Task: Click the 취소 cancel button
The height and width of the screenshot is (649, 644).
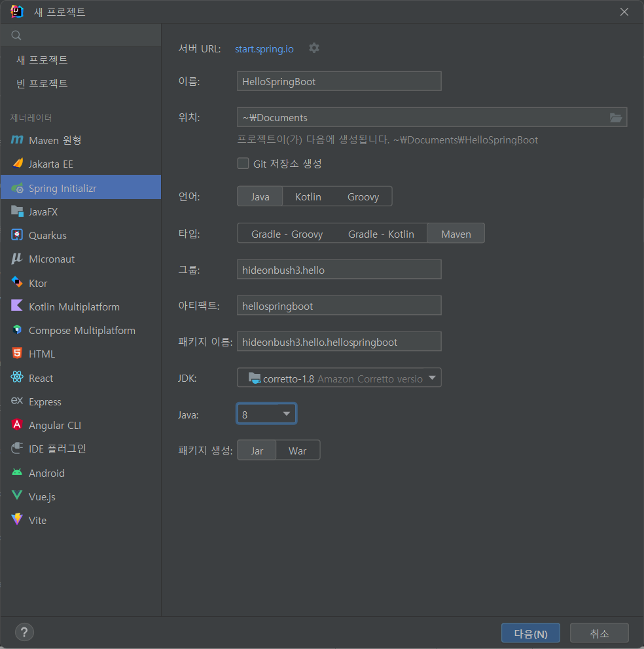Action: pos(599,633)
